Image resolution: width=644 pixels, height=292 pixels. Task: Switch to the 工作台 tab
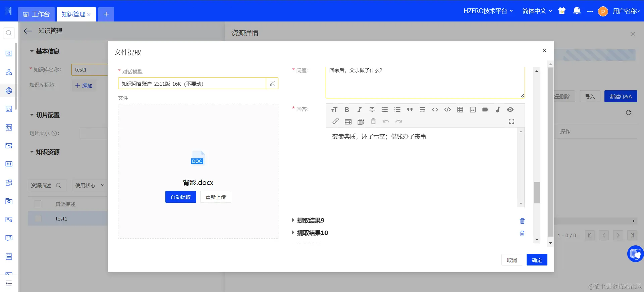click(x=36, y=14)
